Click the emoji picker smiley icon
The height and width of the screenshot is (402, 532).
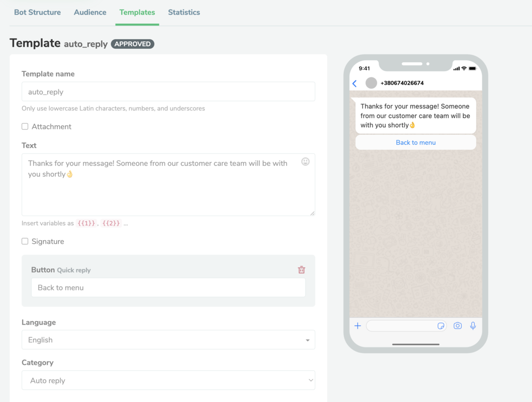[x=305, y=162]
